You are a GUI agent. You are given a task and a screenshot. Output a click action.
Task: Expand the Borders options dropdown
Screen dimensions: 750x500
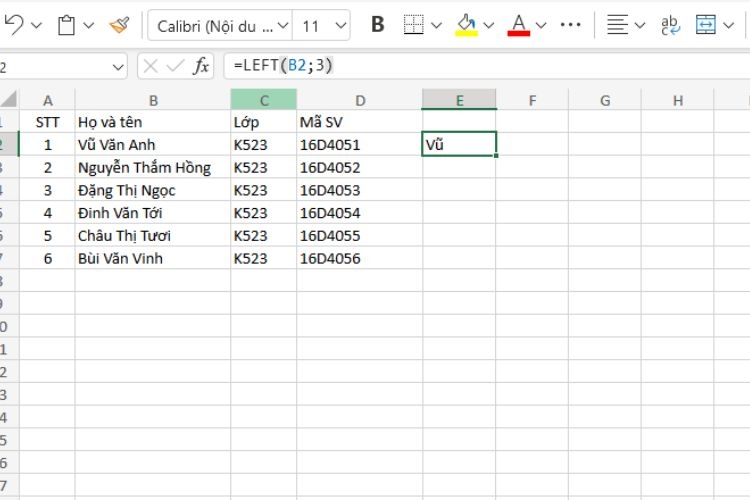point(436,25)
